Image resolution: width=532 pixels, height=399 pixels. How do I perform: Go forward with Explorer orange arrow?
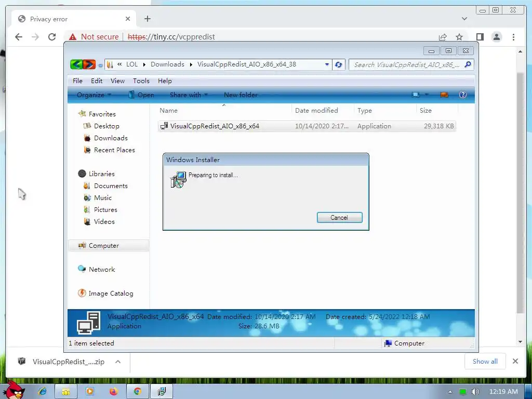(x=89, y=64)
